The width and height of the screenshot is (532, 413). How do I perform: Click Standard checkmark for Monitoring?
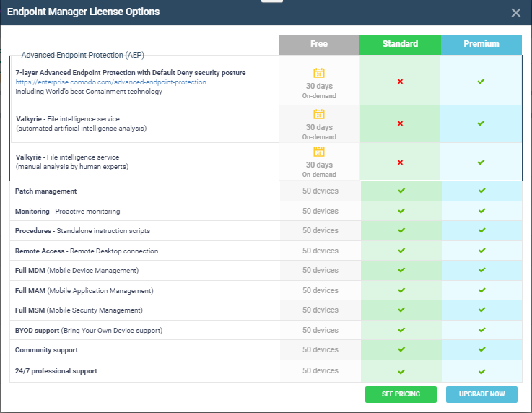[x=401, y=211]
